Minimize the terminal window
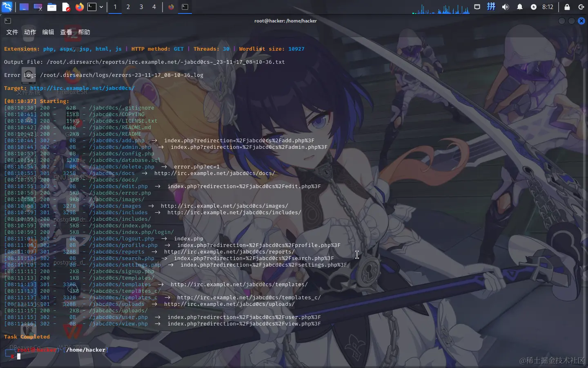The image size is (588, 368). click(x=562, y=21)
